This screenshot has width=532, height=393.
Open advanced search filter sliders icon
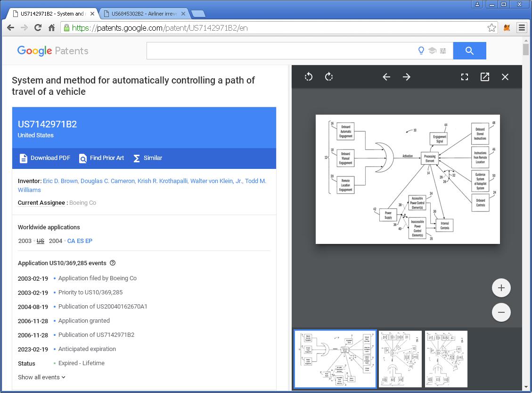(x=443, y=50)
